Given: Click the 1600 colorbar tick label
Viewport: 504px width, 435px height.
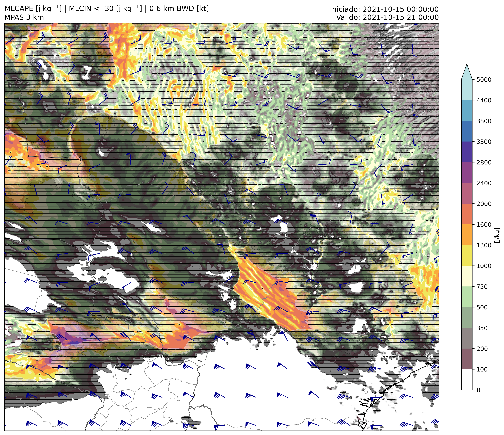Looking at the screenshot, I should [484, 225].
